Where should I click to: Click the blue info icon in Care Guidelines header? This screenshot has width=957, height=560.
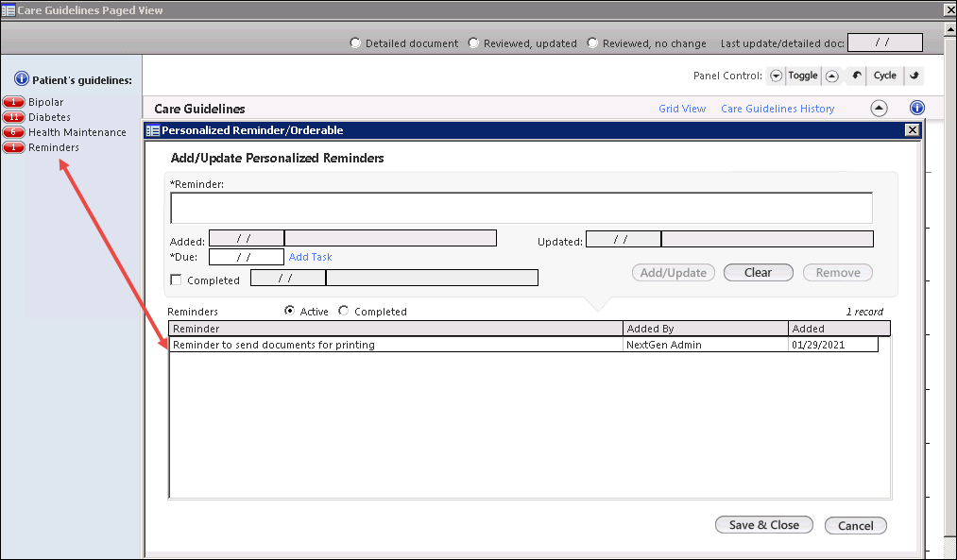(x=916, y=108)
